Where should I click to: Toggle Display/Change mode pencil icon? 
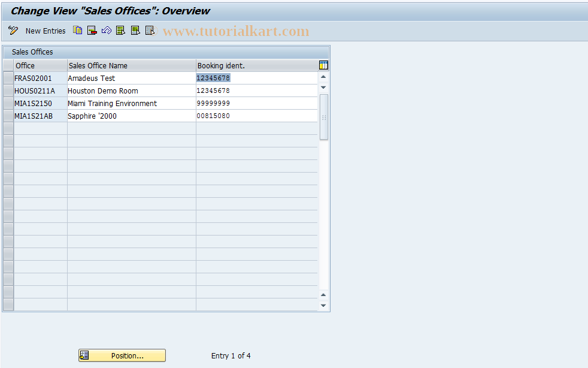point(13,31)
